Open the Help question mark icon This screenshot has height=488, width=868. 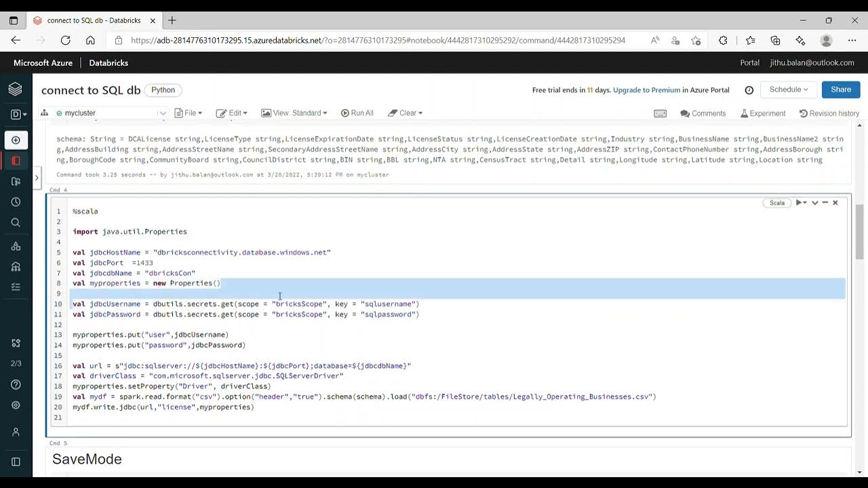(x=16, y=384)
